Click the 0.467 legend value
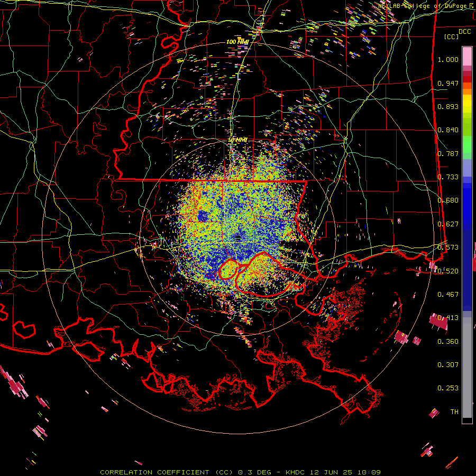 [x=448, y=295]
